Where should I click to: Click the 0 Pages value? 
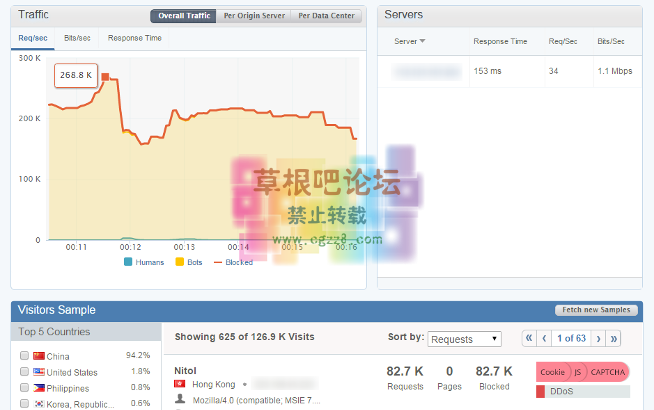[x=449, y=371]
